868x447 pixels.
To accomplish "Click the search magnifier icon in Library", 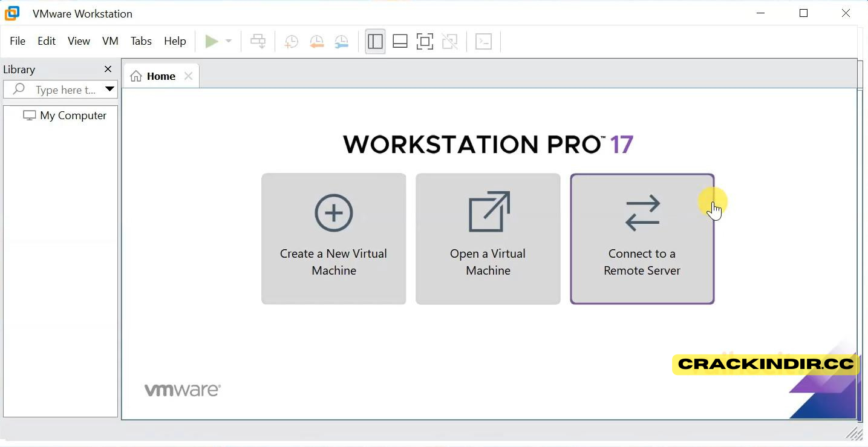I will pos(19,90).
